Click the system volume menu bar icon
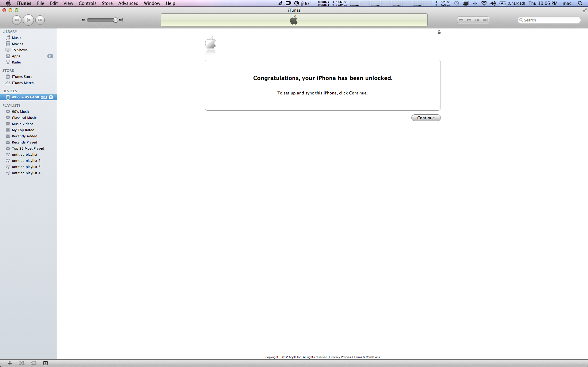 pos(493,3)
